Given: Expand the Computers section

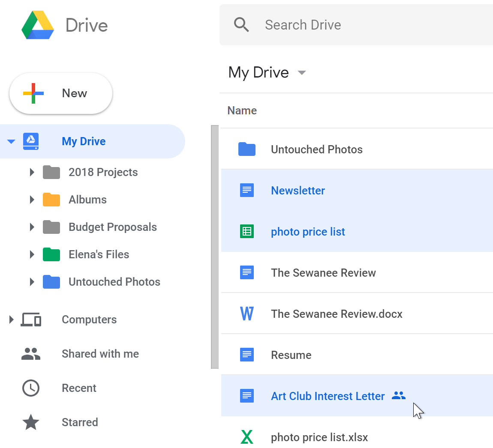Looking at the screenshot, I should click(10, 319).
